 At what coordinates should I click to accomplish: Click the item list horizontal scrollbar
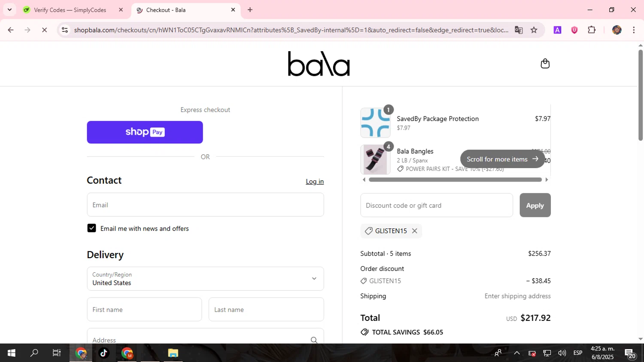(x=455, y=179)
